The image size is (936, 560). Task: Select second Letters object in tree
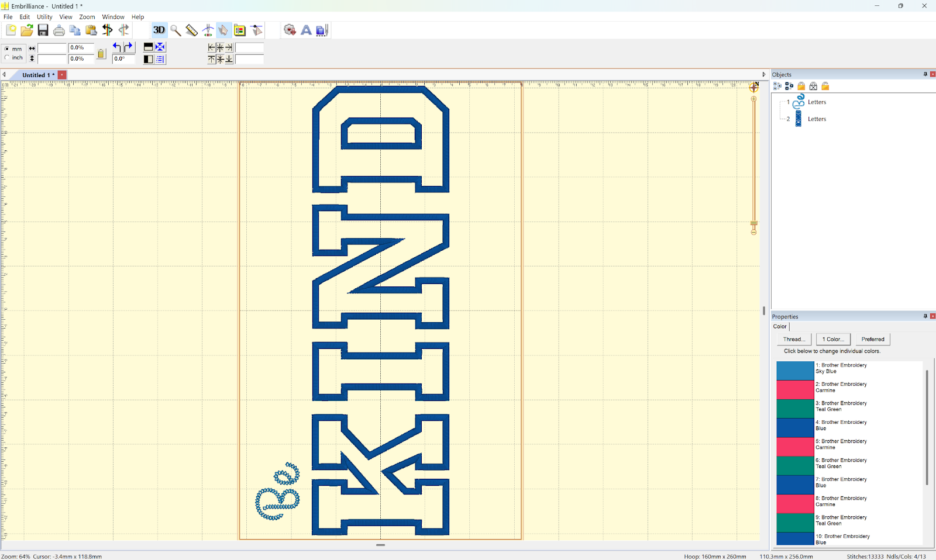(x=817, y=119)
